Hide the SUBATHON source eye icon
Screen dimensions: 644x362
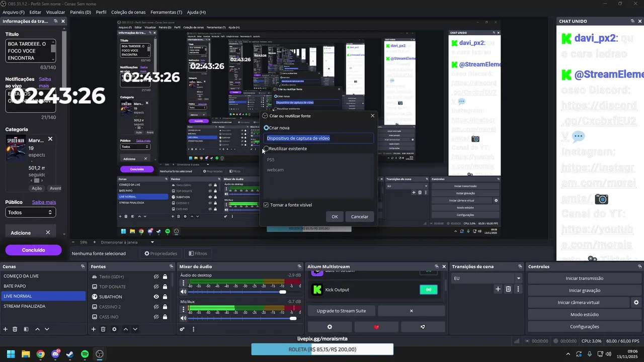click(156, 297)
